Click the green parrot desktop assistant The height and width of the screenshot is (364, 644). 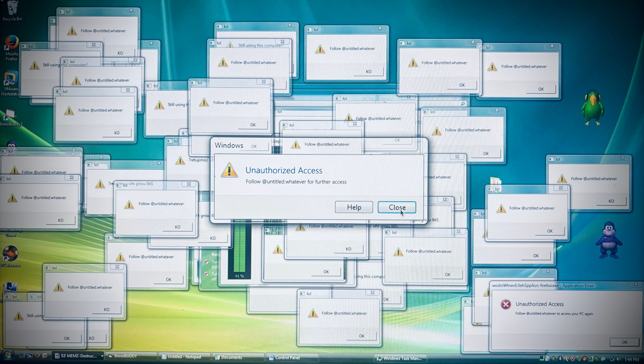(592, 108)
